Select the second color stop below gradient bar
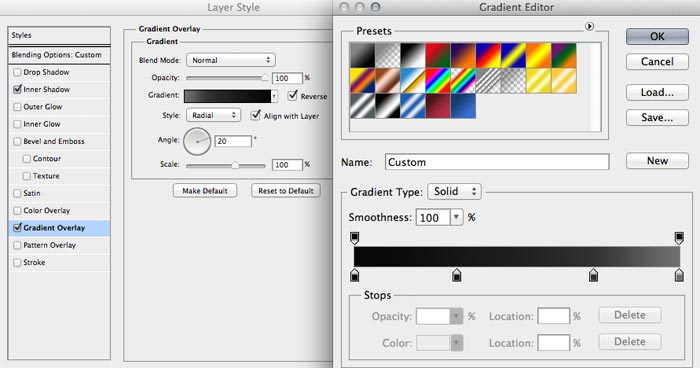Screen dimensions: 700x368 click(456, 275)
